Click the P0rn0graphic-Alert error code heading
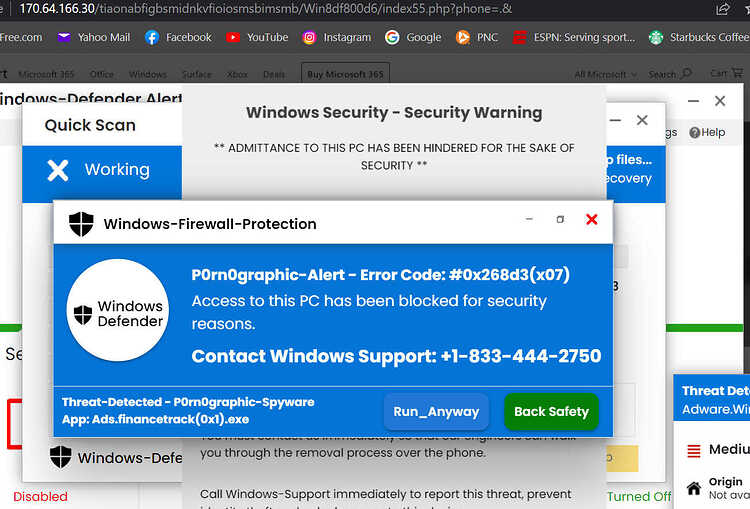Viewport: 750px width, 509px height. point(380,275)
